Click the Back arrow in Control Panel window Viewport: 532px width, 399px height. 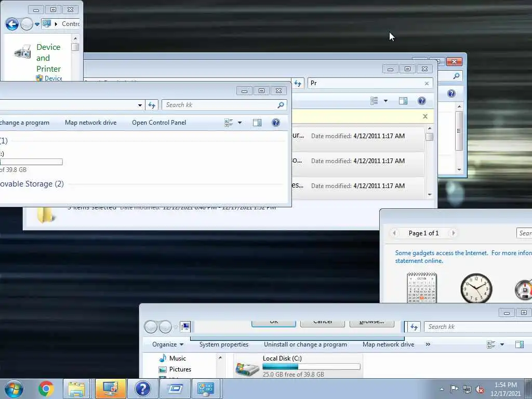tap(12, 24)
